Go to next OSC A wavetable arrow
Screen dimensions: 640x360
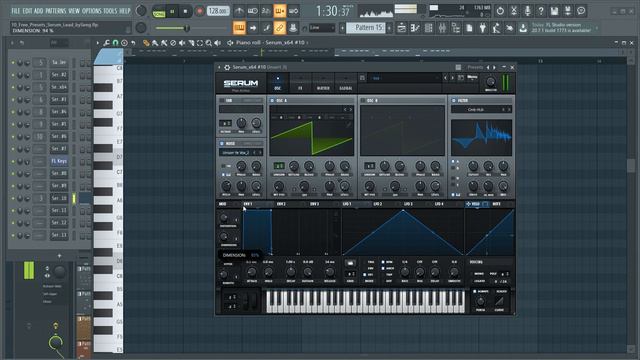click(x=350, y=109)
